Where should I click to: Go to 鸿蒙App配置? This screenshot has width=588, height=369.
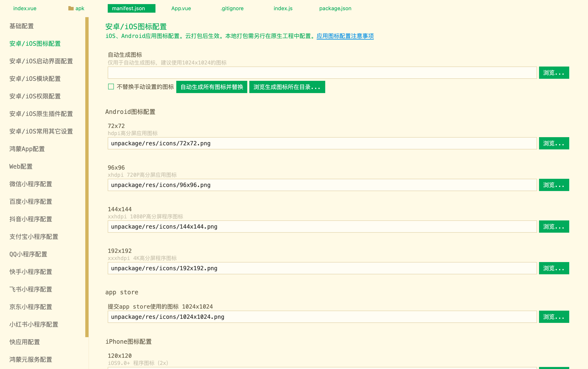(27, 149)
